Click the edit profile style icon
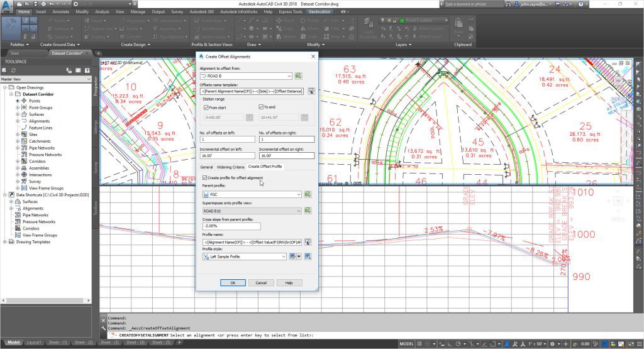The width and height of the screenshot is (644, 349). (x=294, y=257)
